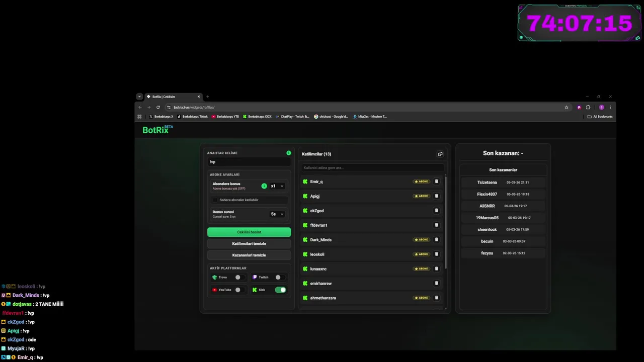Screen dimensions: 644x362
Task: Open the All Bookmarks folder
Action: (x=600, y=116)
